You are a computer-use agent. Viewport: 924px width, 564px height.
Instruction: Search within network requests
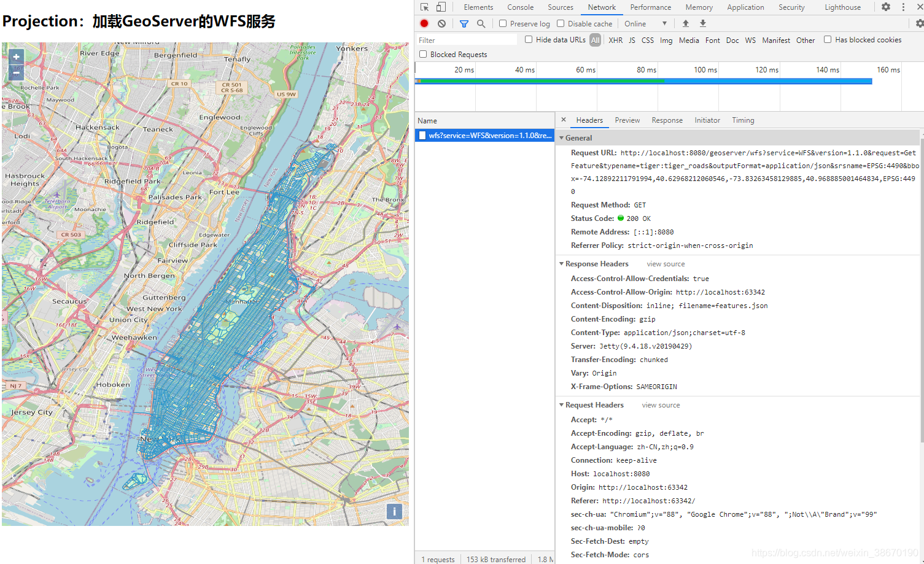pos(481,23)
